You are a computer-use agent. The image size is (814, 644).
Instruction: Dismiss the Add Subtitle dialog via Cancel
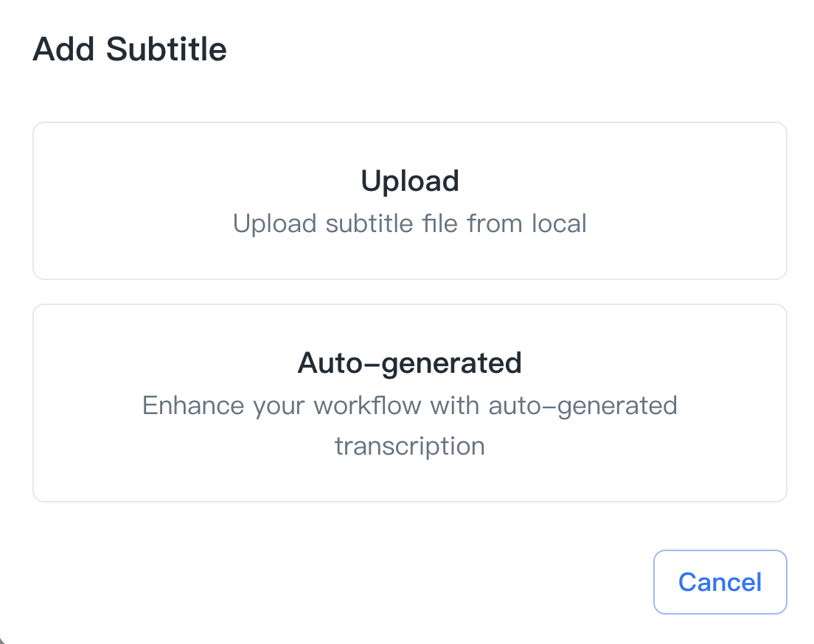[x=720, y=582]
